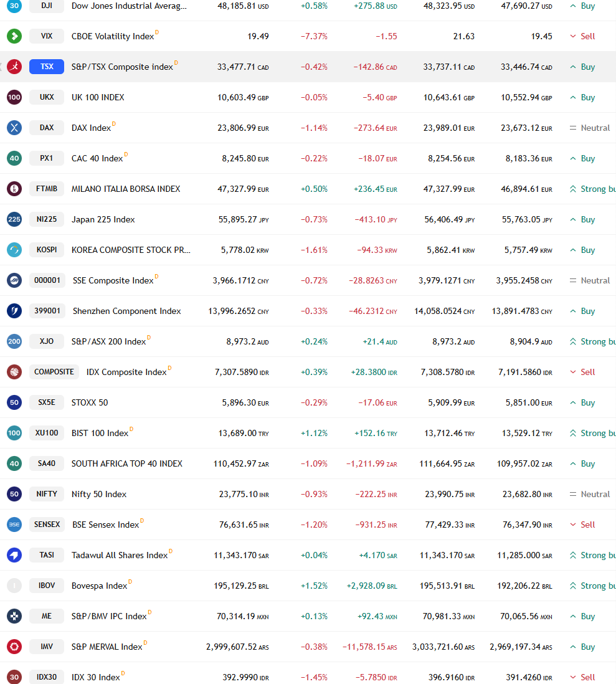Open the DAX ticker badge
The image size is (616, 684).
point(47,127)
